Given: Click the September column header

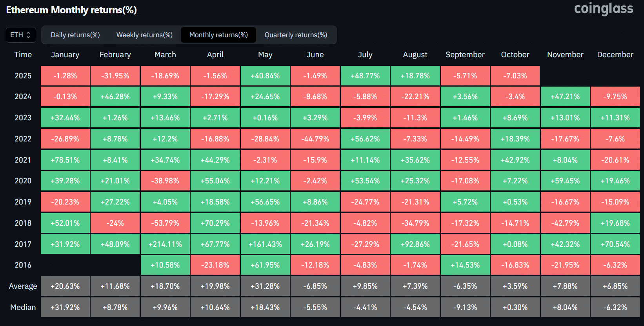Looking at the screenshot, I should pos(465,54).
